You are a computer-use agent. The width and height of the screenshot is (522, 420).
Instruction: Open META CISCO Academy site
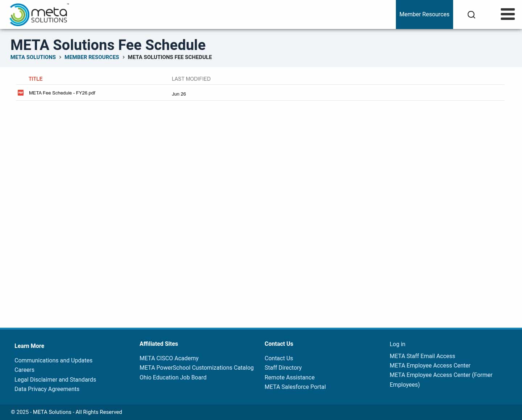[x=169, y=358]
